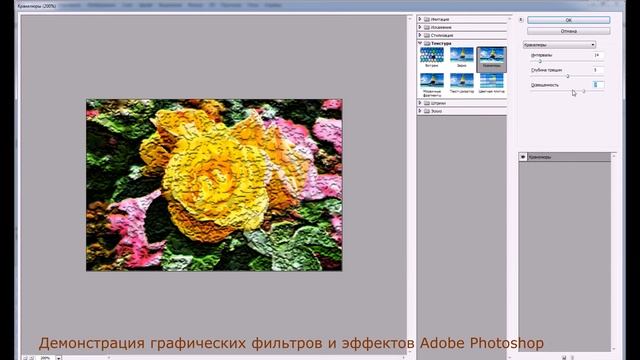
Task: Click the flower preview image
Action: [214, 185]
